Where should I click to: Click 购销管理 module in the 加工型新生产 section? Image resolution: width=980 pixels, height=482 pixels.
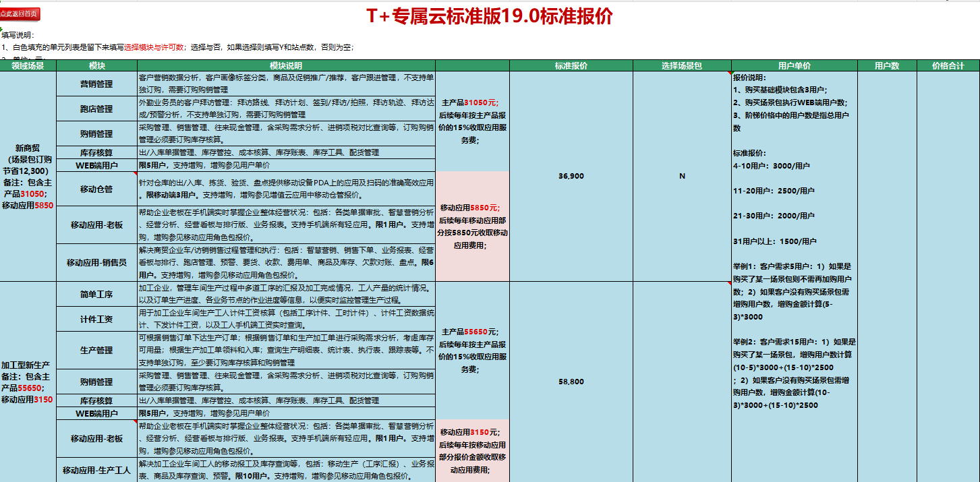[x=96, y=382]
